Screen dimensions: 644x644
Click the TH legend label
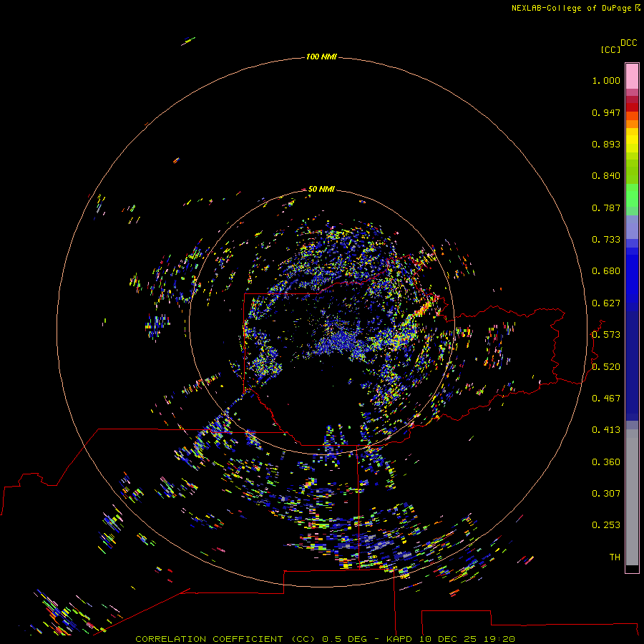pos(615,557)
